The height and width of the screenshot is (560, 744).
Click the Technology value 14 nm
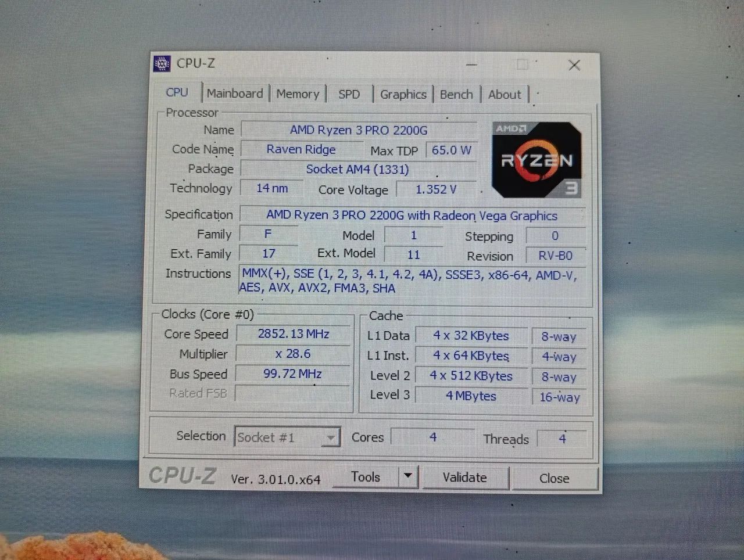pos(272,188)
